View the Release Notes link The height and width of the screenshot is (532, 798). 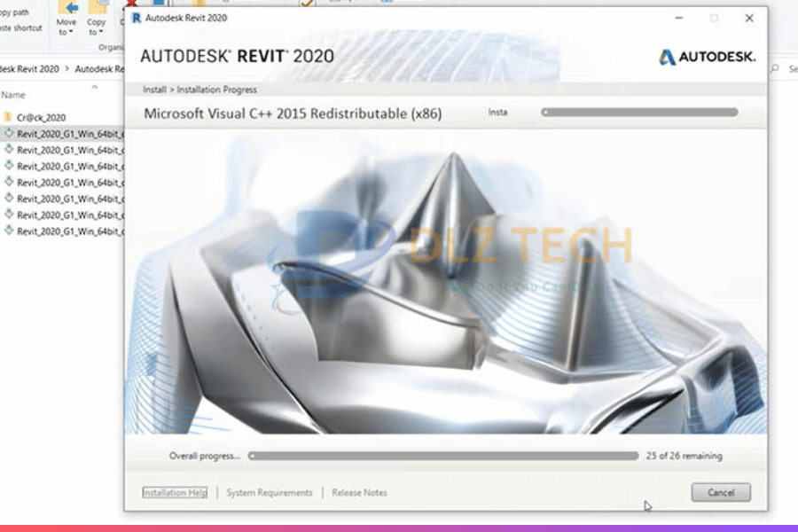coord(359,492)
